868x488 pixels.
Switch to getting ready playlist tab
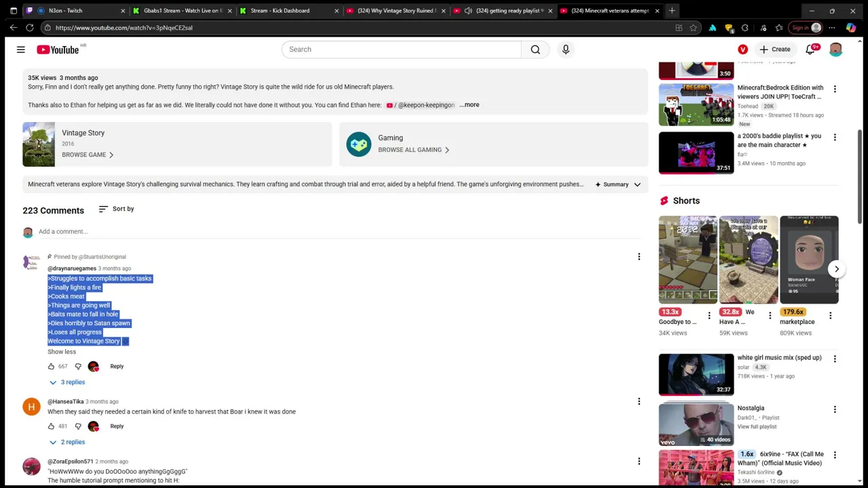(502, 11)
